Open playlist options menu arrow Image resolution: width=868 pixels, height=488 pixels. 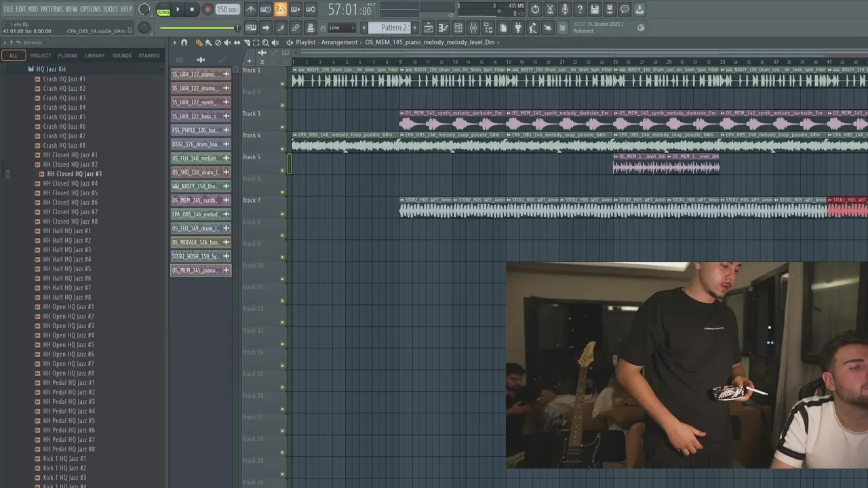(174, 43)
